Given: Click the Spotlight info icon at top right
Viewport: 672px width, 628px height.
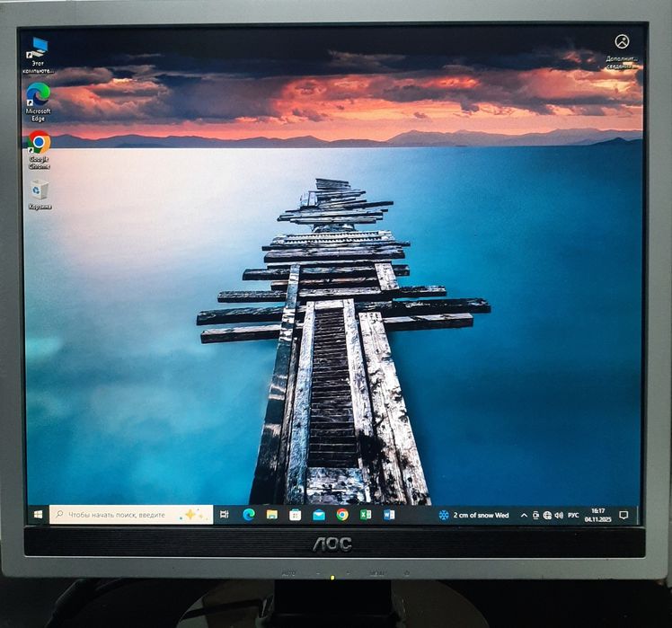Looking at the screenshot, I should 622,52.
